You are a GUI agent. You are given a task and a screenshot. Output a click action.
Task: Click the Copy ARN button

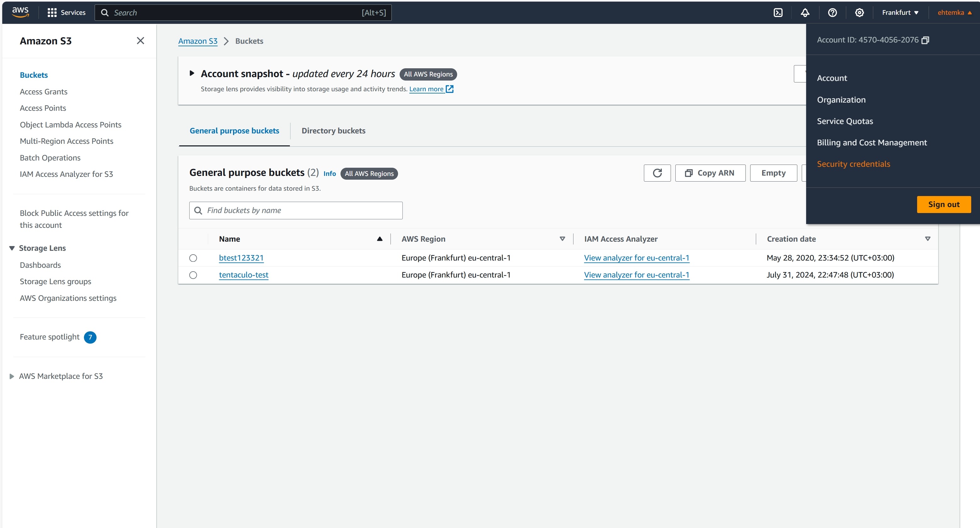coord(710,173)
